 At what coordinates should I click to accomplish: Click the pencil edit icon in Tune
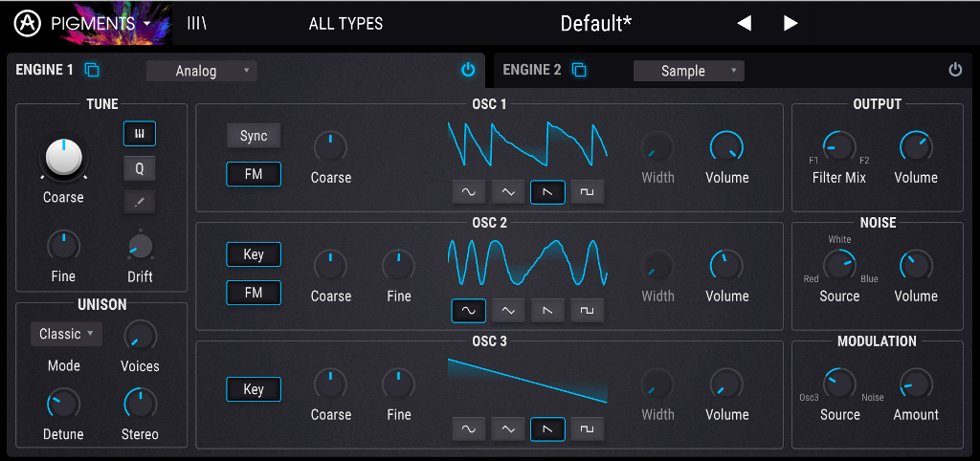(x=140, y=202)
